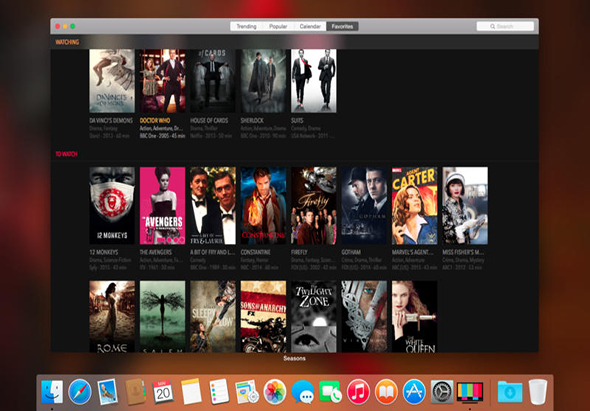Select the Gotham poster
Screen dimensions: 590x411
tap(364, 206)
